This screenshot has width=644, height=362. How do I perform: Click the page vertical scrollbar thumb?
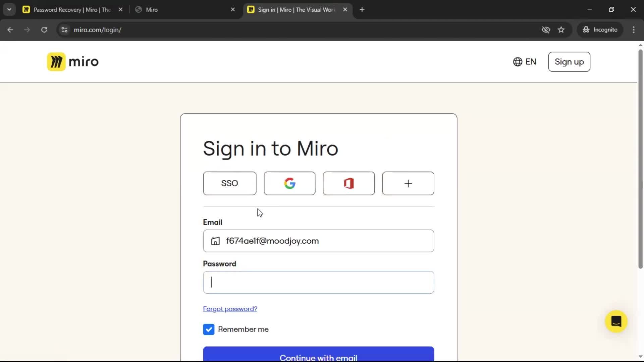coord(640,159)
